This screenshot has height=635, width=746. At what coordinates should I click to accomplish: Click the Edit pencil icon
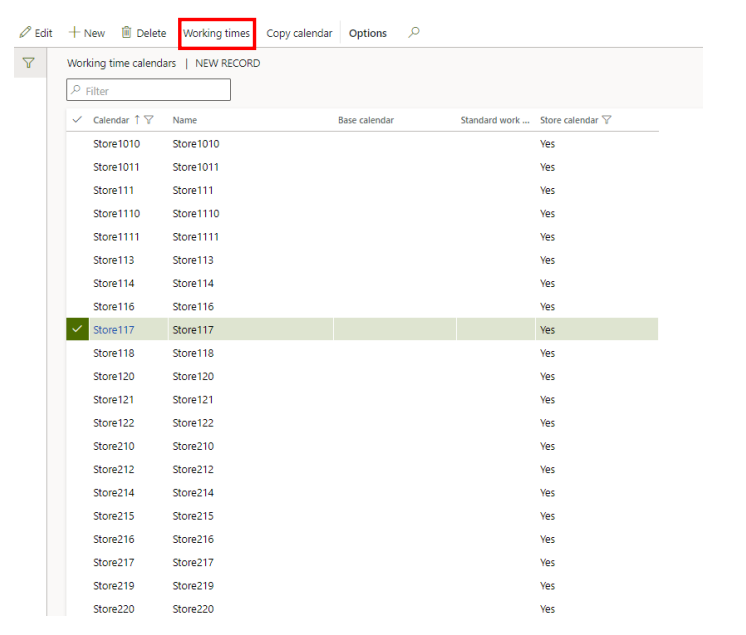pos(25,33)
